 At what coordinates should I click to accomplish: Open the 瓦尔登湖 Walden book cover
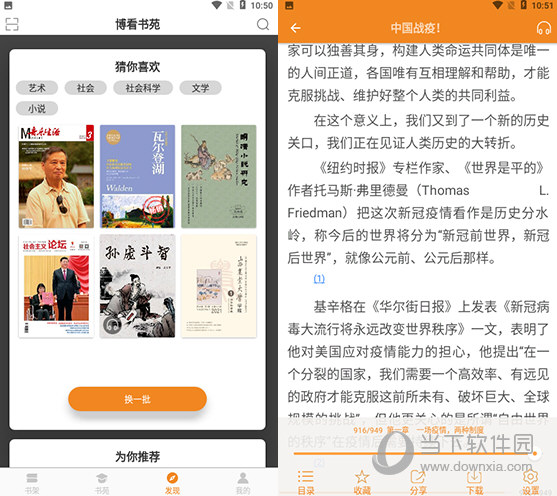[137, 176]
